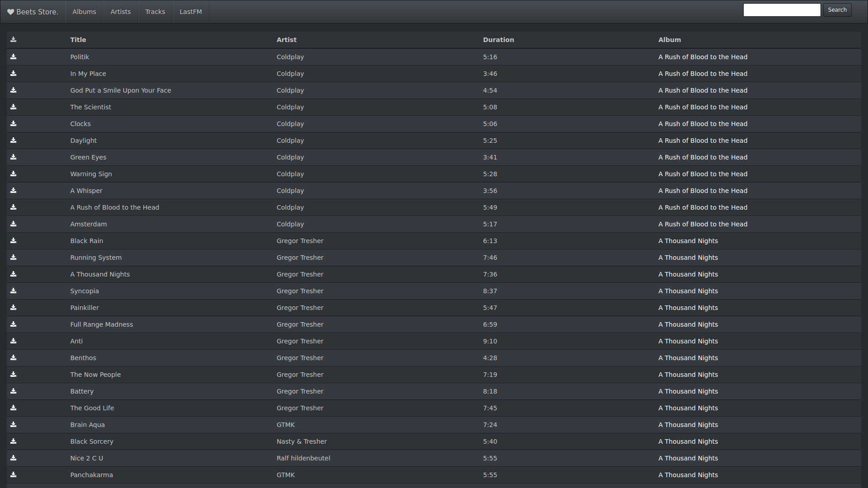868x488 pixels.
Task: Click the download icon beside The Scientist
Action: pyautogui.click(x=14, y=107)
